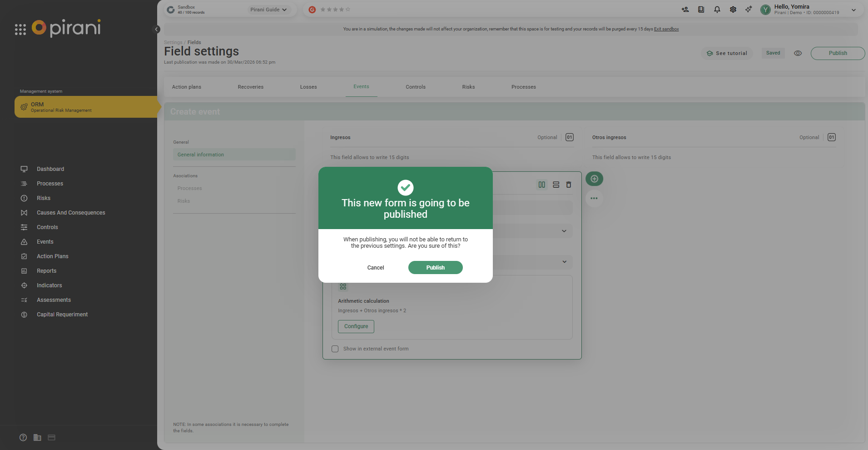
Task: Rate using the fifth star
Action: (348, 10)
